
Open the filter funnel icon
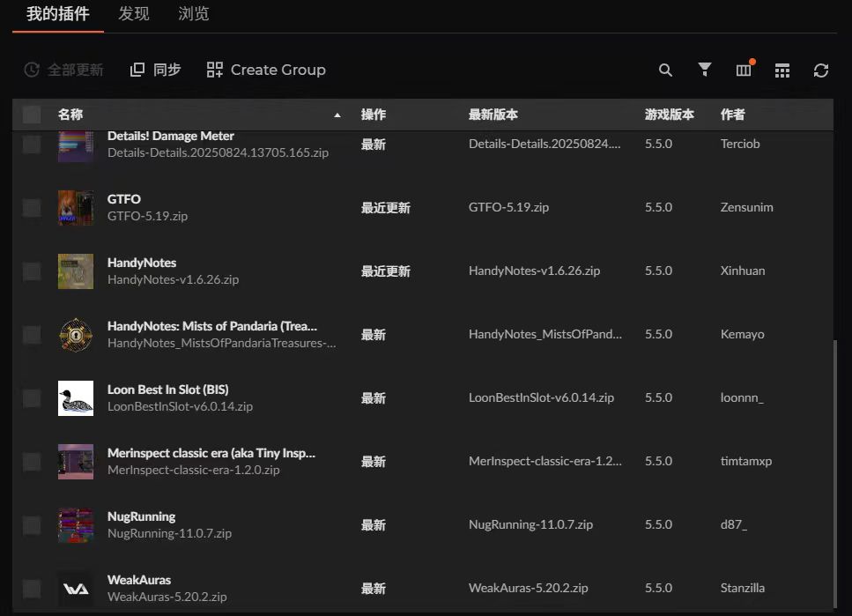point(705,70)
